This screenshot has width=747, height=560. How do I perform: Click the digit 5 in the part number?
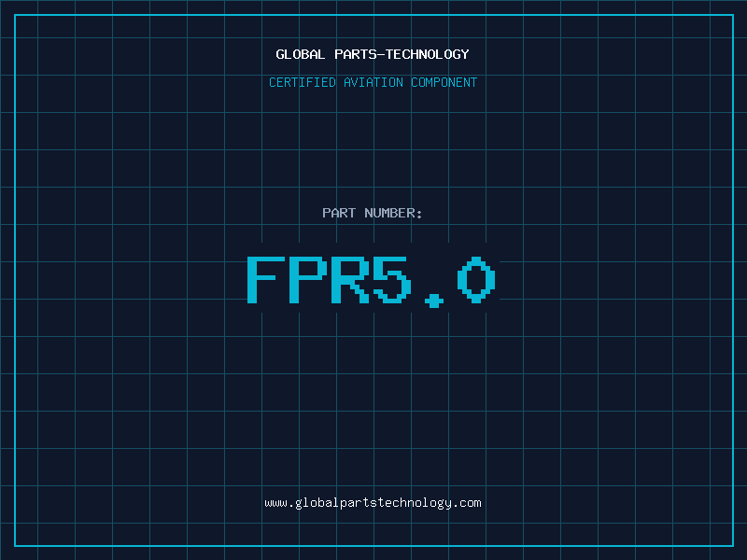tap(392, 280)
